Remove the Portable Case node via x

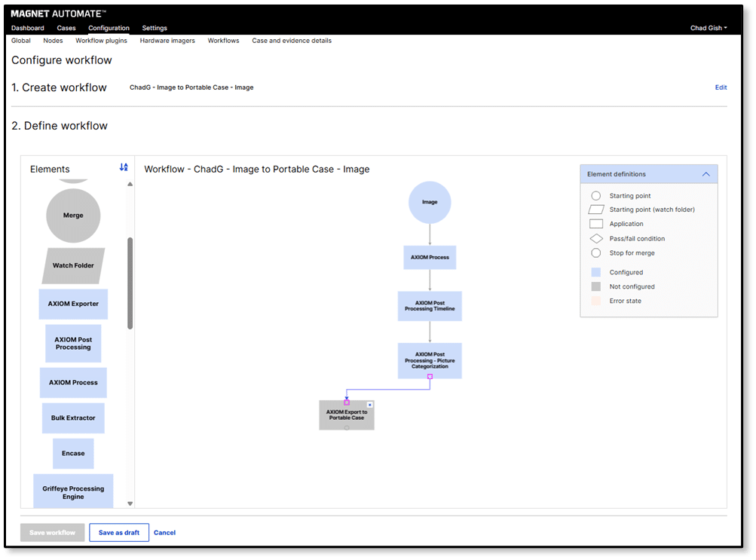370,405
